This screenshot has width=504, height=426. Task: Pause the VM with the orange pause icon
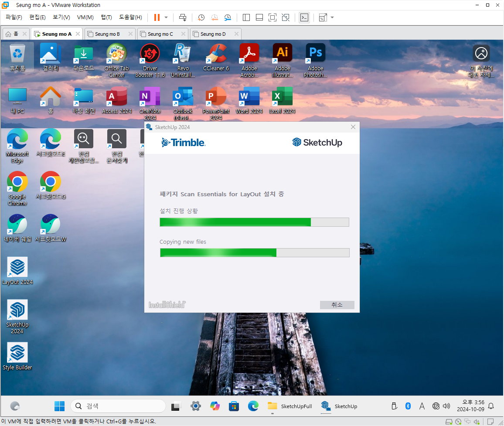point(157,17)
